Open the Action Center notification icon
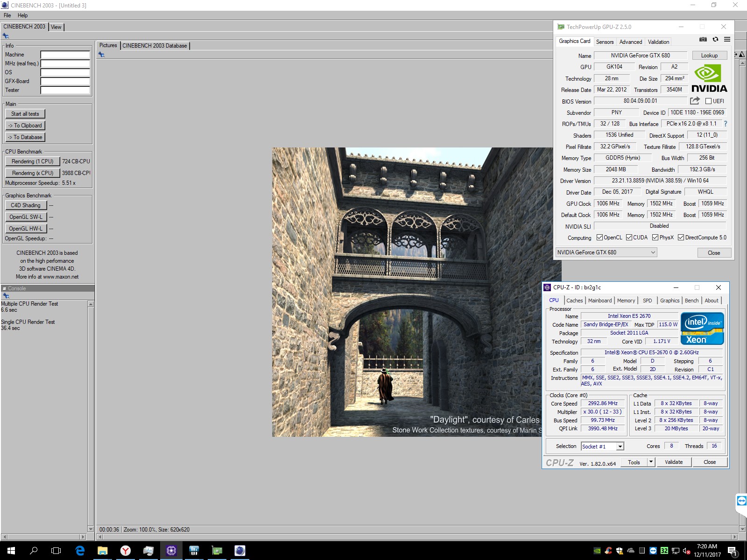This screenshot has height=560, width=747. [x=732, y=551]
